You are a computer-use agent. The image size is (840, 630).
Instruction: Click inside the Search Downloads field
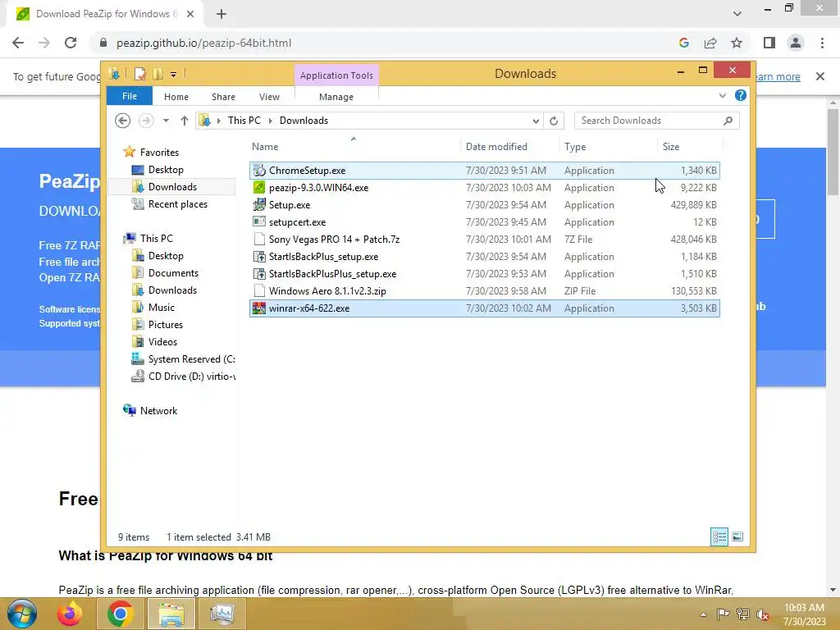(657, 121)
